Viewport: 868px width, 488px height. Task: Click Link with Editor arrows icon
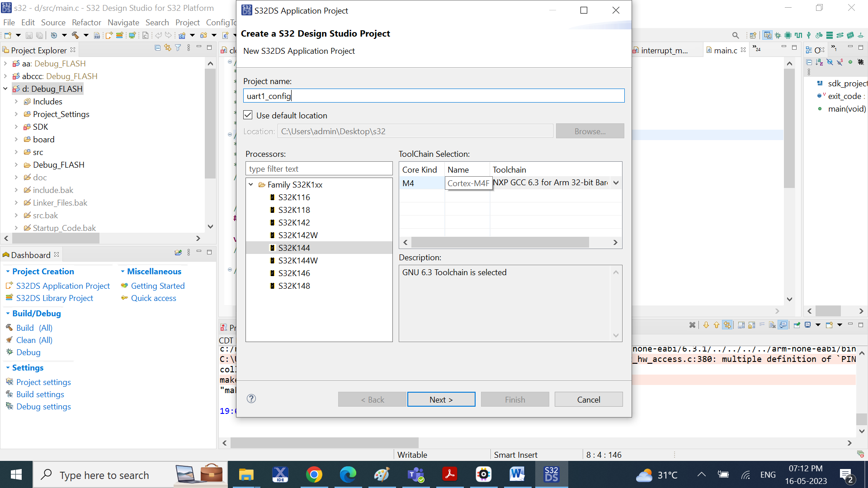168,48
